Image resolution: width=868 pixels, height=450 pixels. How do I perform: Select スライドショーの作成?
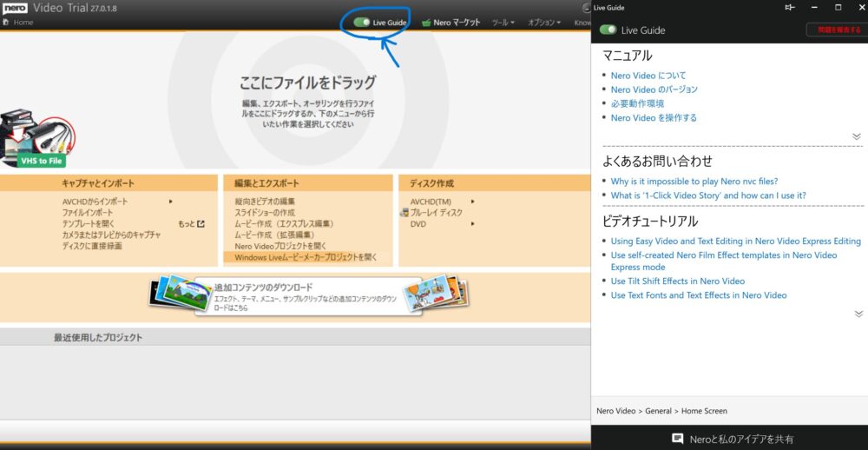265,213
